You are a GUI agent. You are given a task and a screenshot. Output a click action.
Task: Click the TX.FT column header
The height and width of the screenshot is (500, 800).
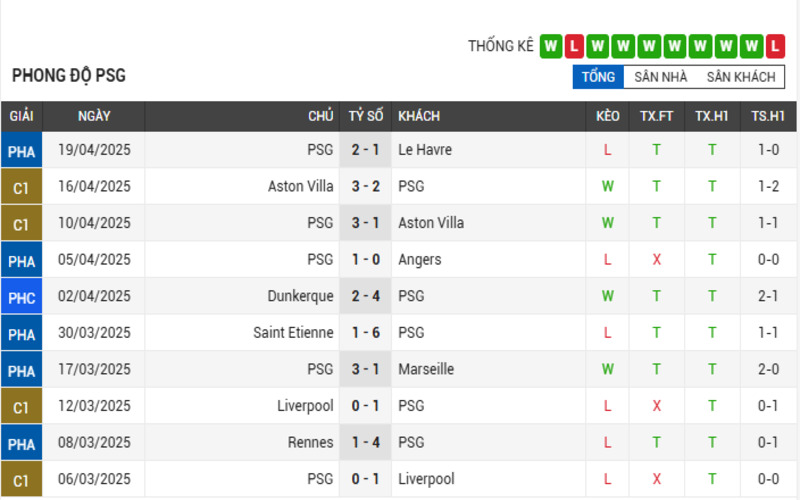(x=657, y=116)
